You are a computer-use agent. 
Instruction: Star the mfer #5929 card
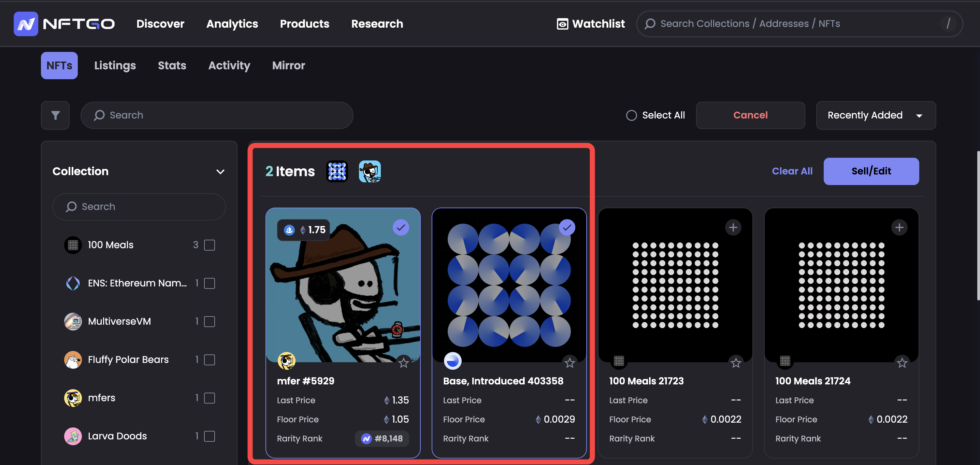click(403, 363)
